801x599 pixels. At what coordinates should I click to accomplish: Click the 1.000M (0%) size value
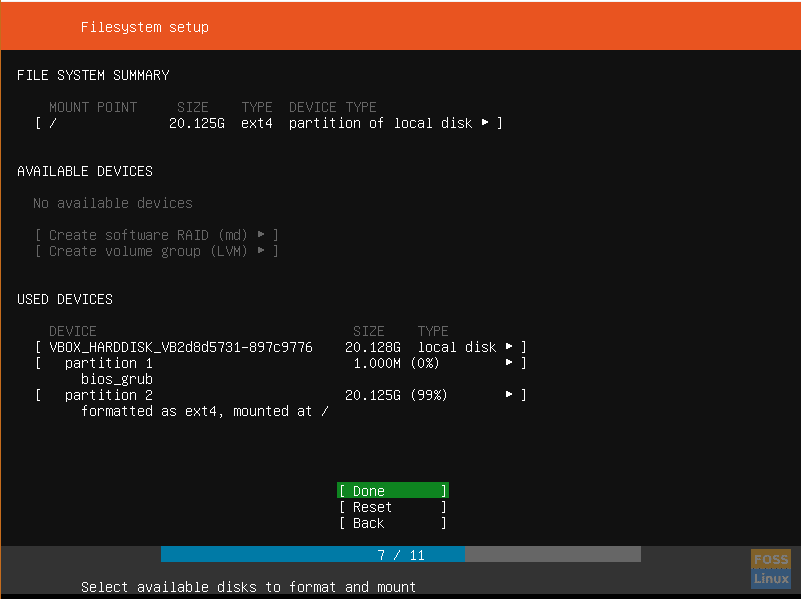click(396, 363)
